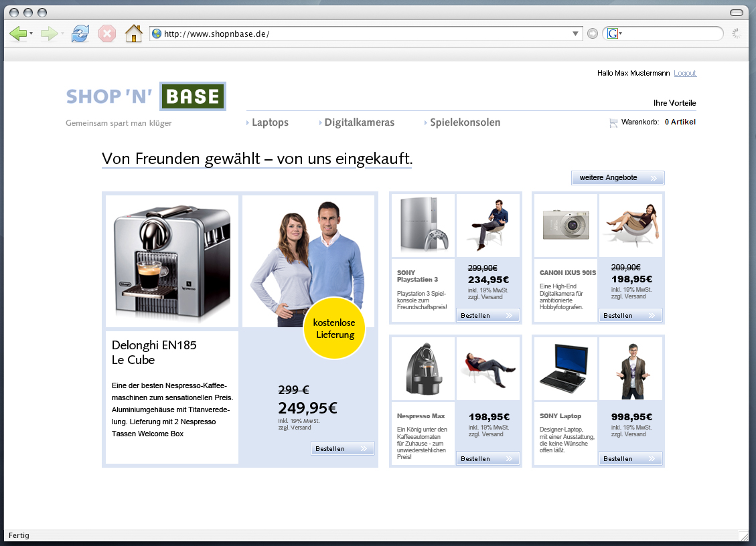The width and height of the screenshot is (756, 546).
Task: View the Warenkorb 0 Artikel link
Action: click(x=658, y=122)
